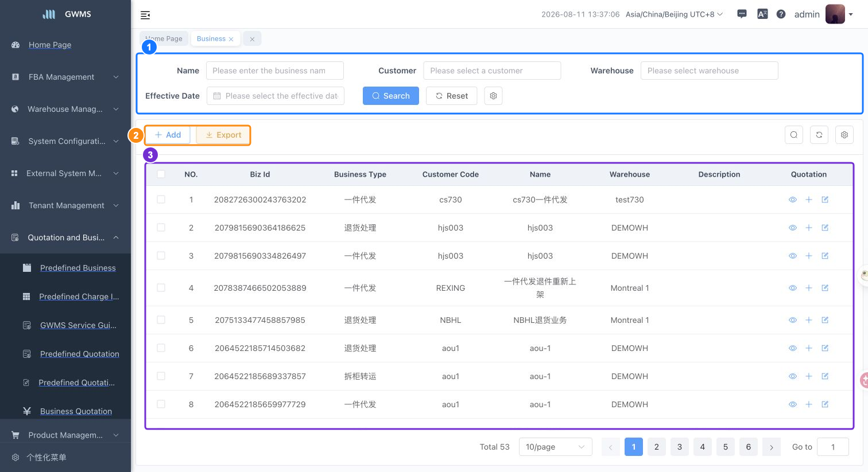Click the 个性化菜单 gear item
868x472 pixels.
15,458
